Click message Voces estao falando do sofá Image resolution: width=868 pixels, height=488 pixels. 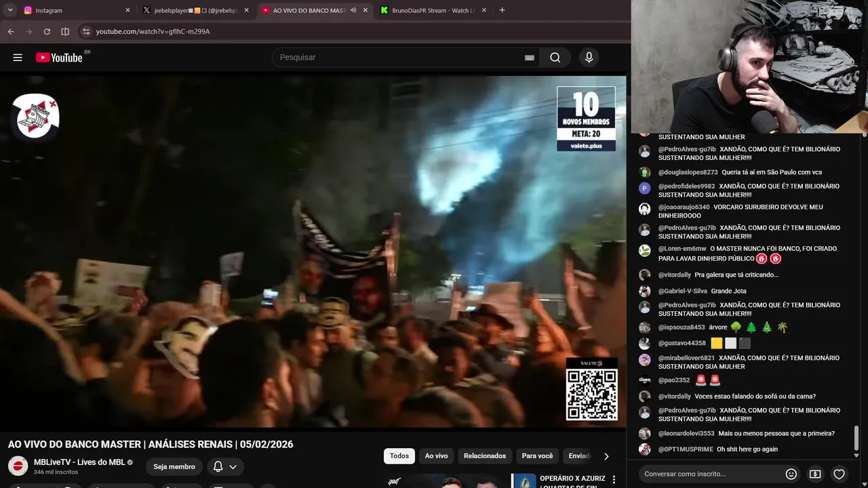tap(755, 396)
